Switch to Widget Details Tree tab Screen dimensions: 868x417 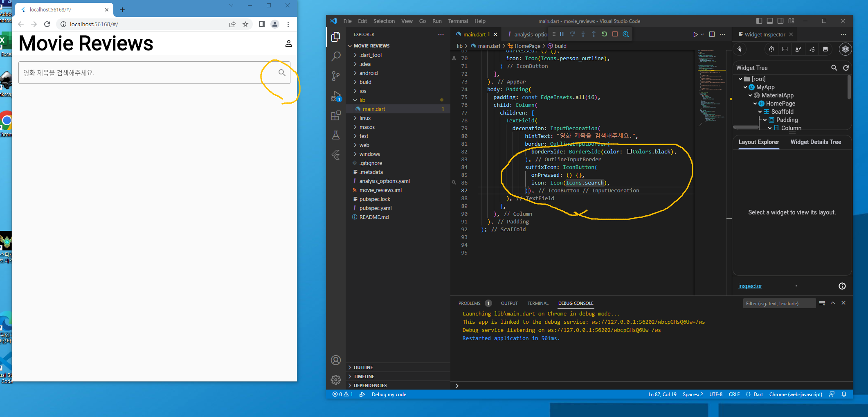point(816,142)
